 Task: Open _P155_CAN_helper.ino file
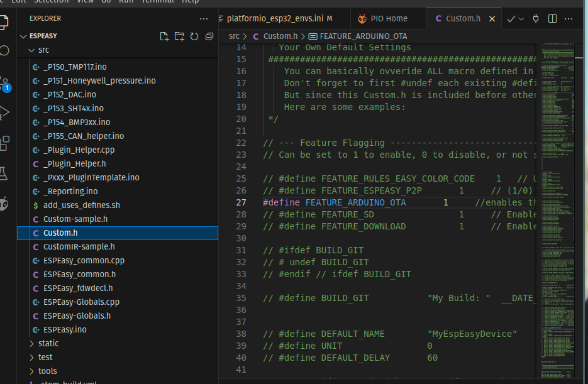coord(118,136)
